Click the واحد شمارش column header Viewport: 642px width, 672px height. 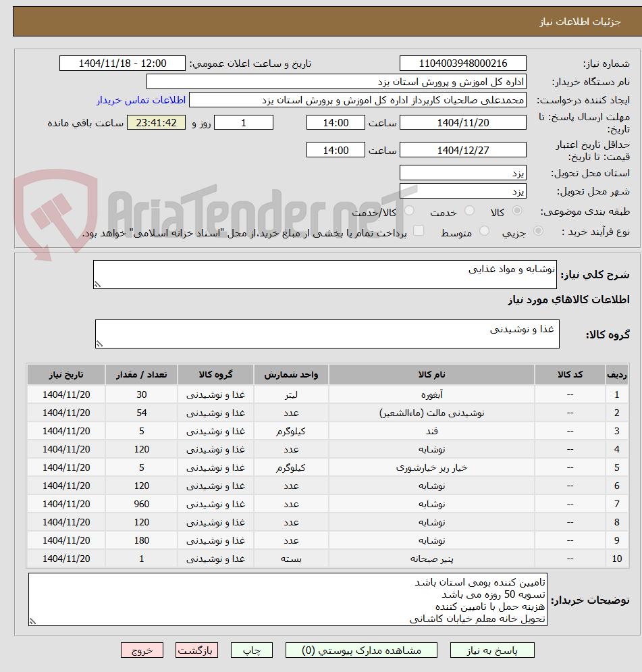pyautogui.click(x=291, y=375)
